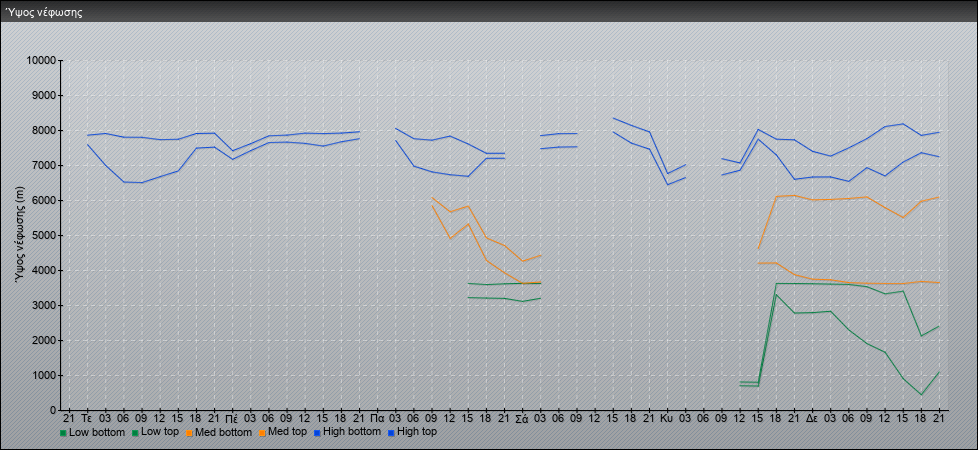Select the Πέ day label on x-axis
978x450 pixels.
coord(232,417)
